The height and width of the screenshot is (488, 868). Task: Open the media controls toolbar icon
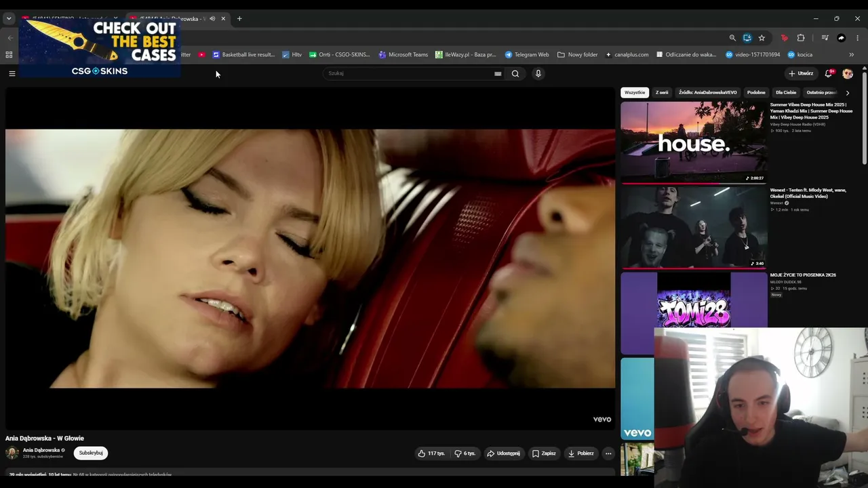[x=825, y=38]
